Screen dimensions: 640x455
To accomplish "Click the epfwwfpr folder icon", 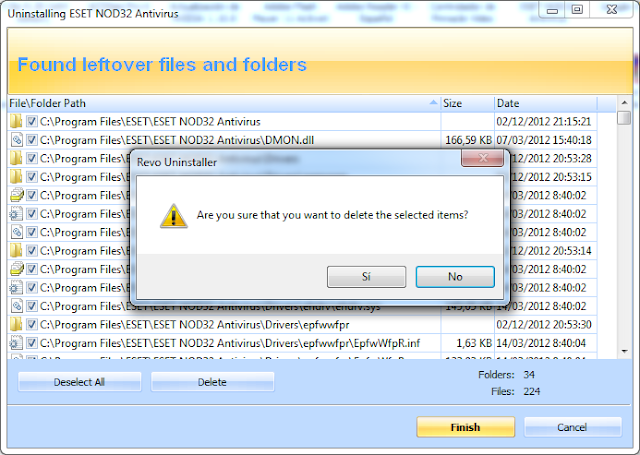I will pyautogui.click(x=16, y=324).
